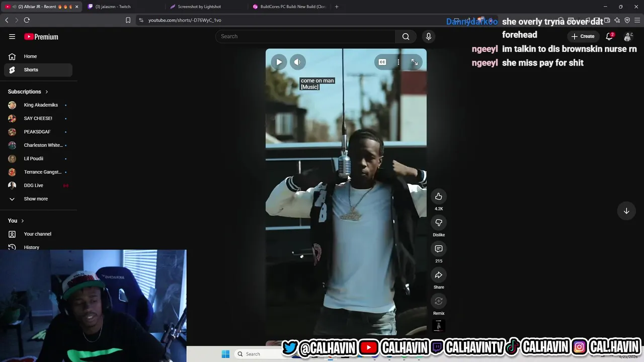Switch to BuildCores PC Build tab
The image size is (644, 362).
click(289, 7)
